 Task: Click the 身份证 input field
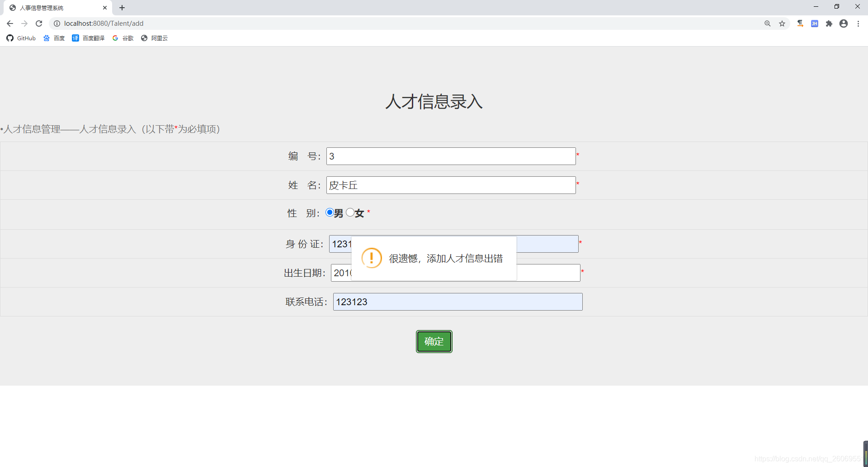tap(454, 244)
